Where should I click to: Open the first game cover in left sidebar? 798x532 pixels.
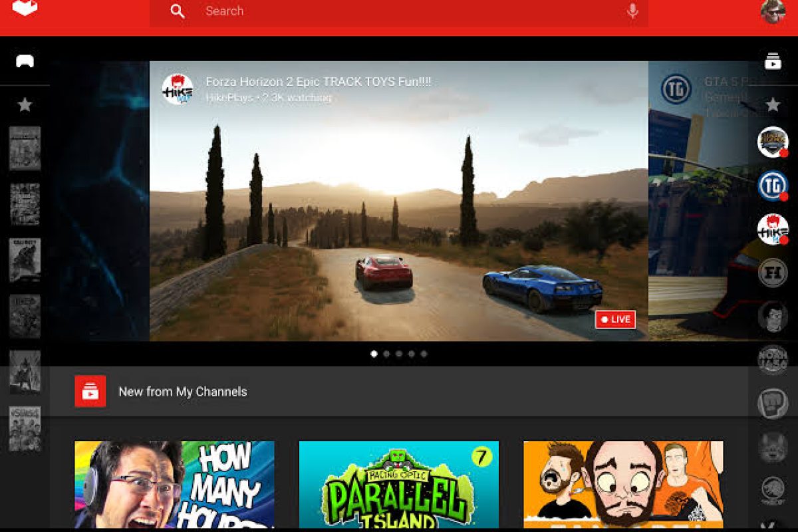click(25, 148)
